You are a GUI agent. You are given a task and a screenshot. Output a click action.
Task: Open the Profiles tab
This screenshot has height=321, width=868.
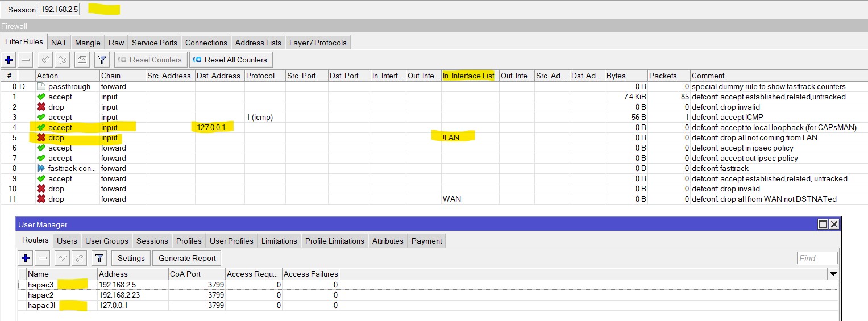[x=189, y=241]
